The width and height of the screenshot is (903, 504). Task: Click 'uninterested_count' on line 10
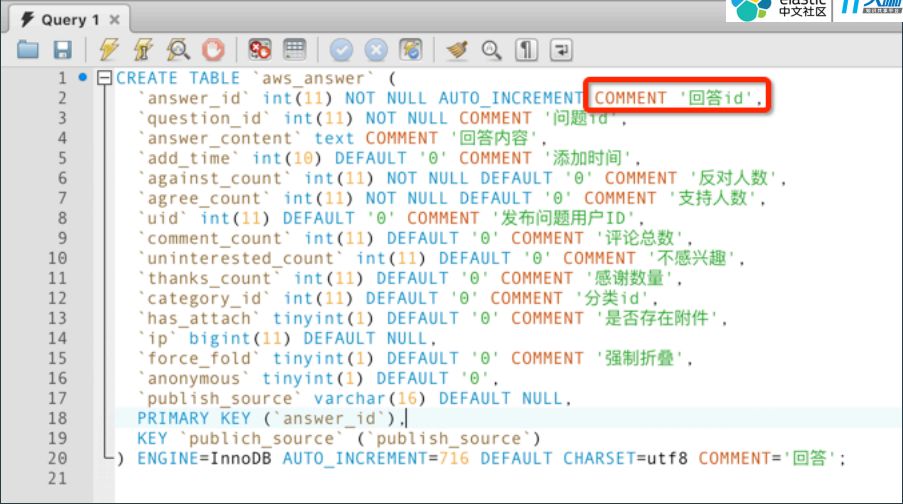241,259
